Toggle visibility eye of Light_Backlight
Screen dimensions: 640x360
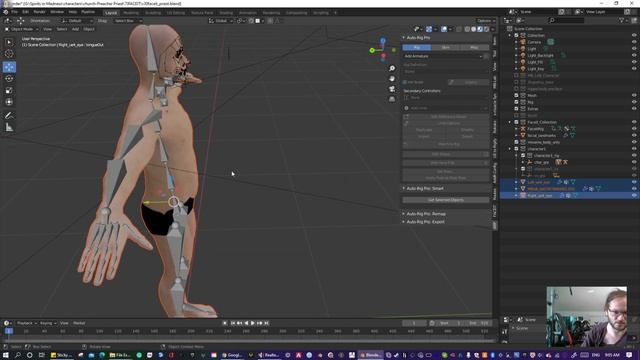(x=634, y=56)
